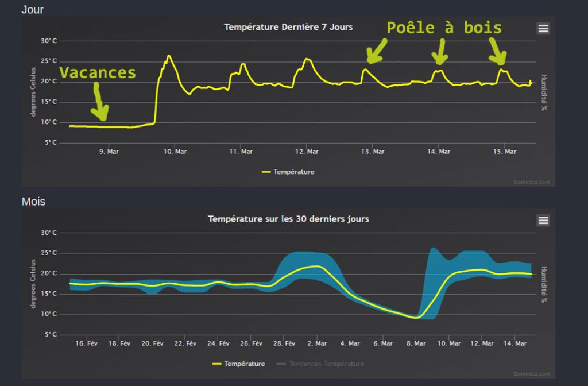Click the "5° C" axis label on the 30-day chart
The height and width of the screenshot is (386, 588).
point(51,334)
